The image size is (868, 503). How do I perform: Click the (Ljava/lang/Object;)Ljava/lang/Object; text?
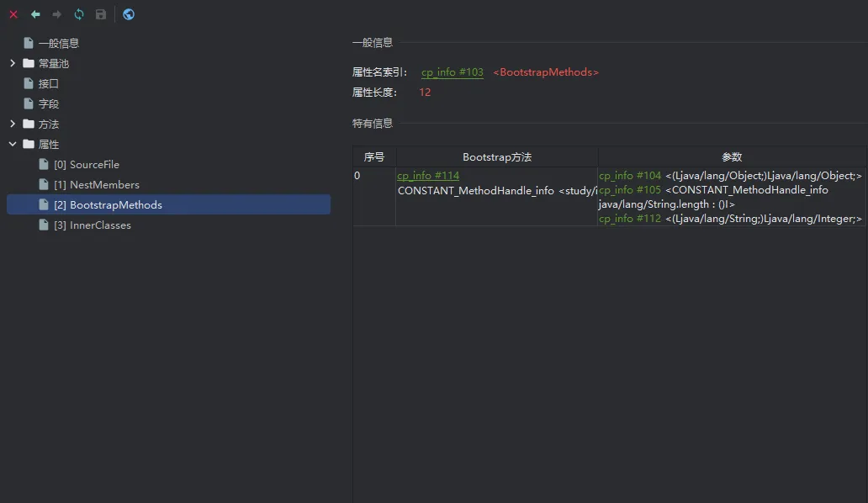(764, 176)
